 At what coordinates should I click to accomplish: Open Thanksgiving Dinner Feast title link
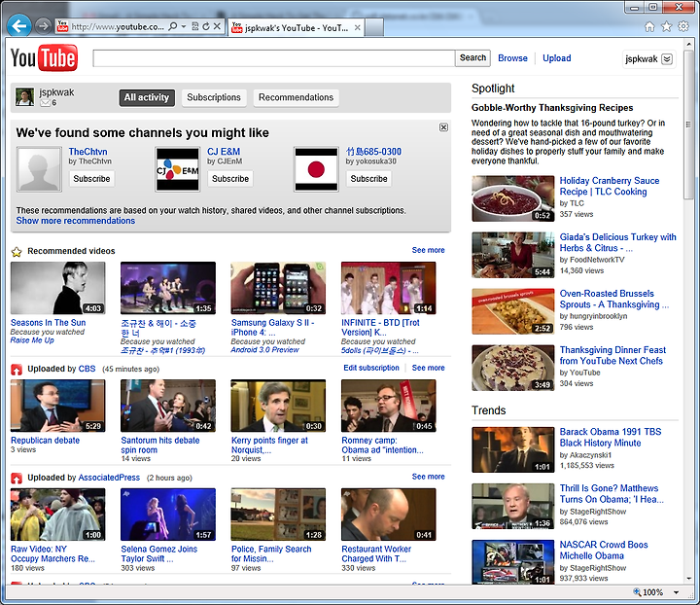pos(612,355)
